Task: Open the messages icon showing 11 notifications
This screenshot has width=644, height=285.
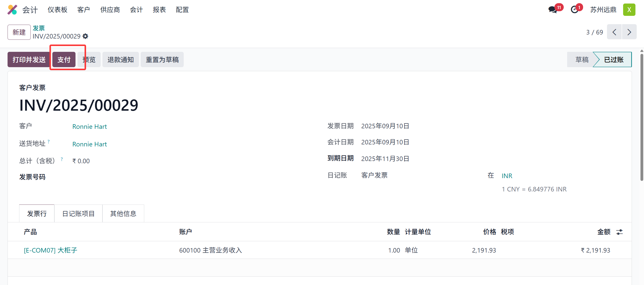Action: click(553, 10)
